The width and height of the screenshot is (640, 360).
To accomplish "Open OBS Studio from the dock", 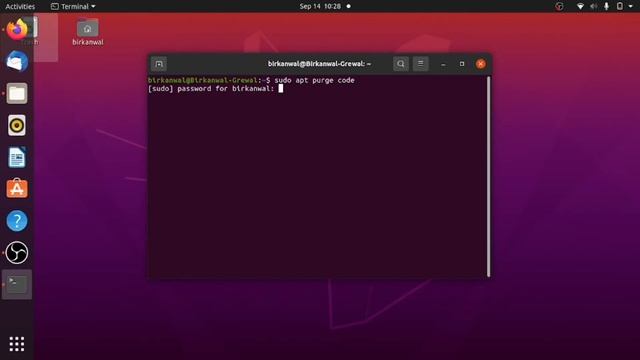I will tap(17, 253).
